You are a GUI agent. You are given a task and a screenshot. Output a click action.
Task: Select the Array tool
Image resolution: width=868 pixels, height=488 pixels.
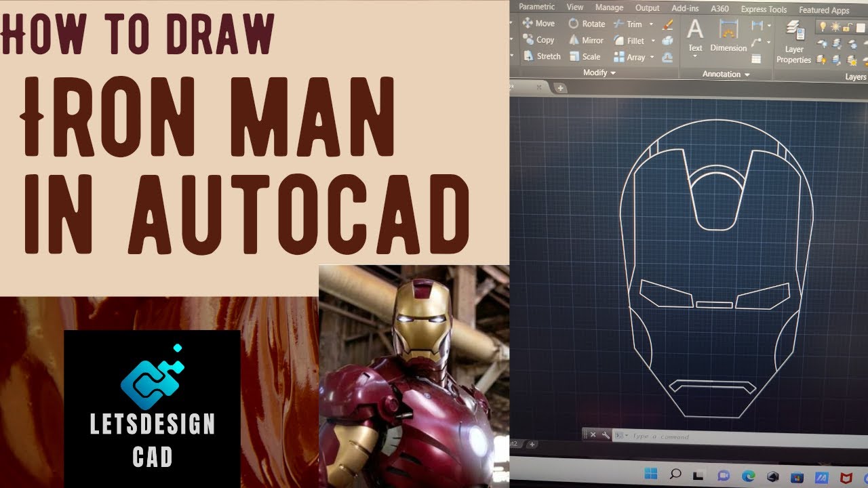coord(630,58)
